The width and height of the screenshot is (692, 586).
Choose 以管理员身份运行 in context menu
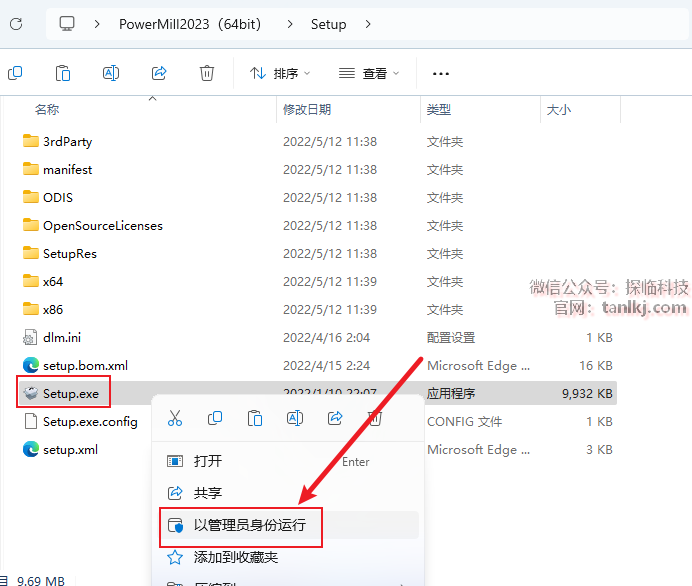(288, 525)
